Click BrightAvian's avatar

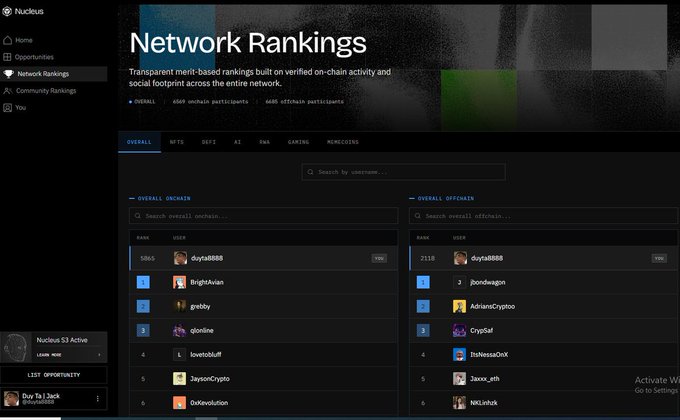[179, 282]
